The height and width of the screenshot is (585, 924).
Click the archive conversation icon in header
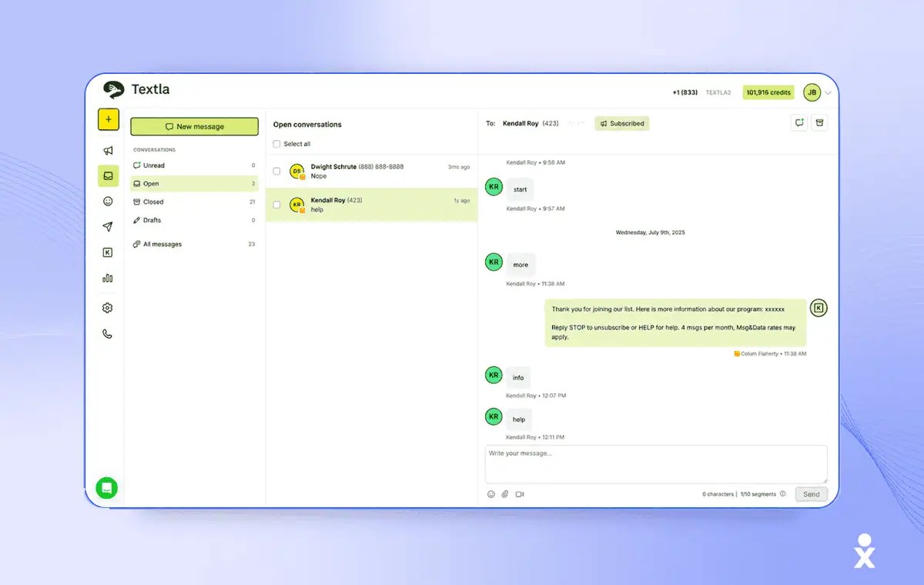pos(819,123)
